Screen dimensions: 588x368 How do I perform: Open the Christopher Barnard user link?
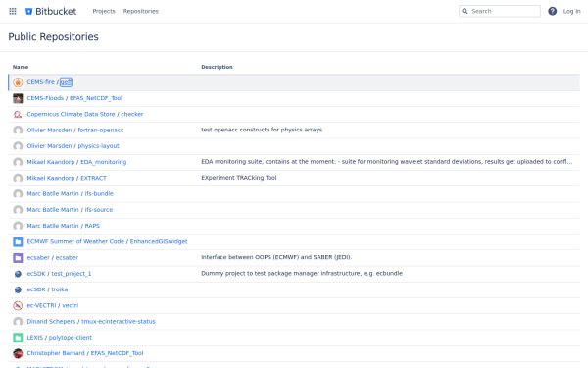[x=56, y=353]
